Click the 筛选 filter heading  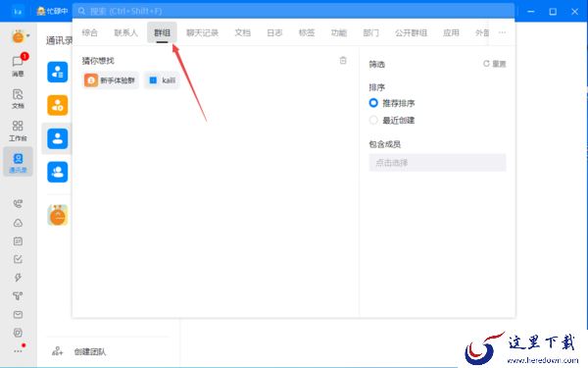[377, 64]
